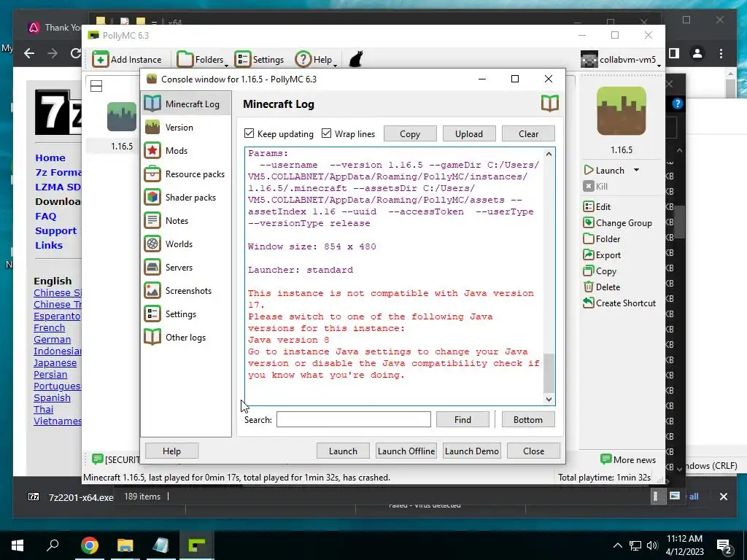Open the Notes page in sidebar
Viewport: 747px width, 560px height.
coord(186,220)
